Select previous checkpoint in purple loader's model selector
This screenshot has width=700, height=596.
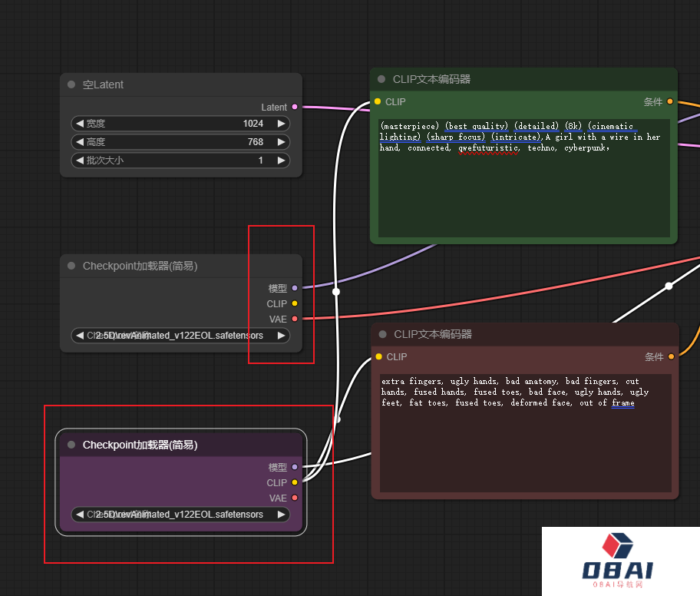(x=80, y=515)
